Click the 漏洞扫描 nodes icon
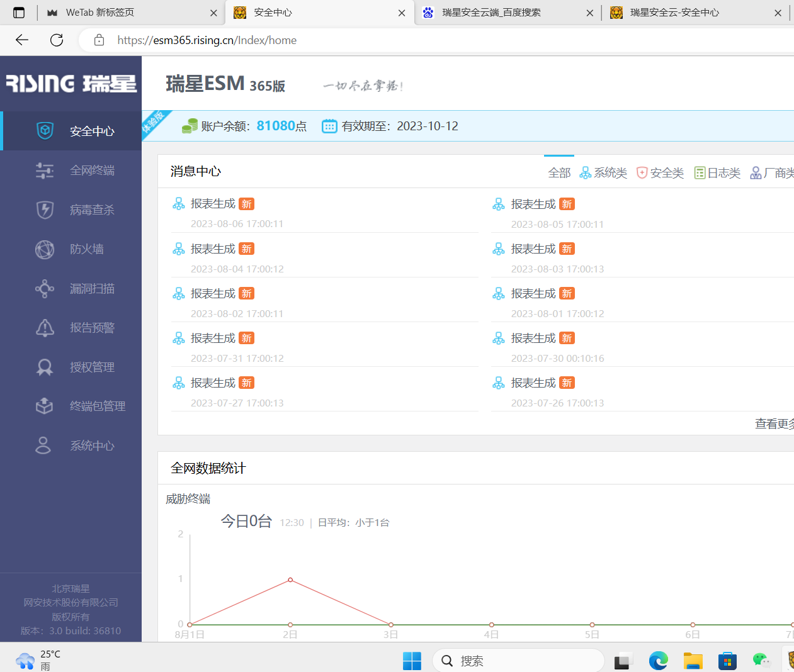The width and height of the screenshot is (794, 672). click(45, 289)
